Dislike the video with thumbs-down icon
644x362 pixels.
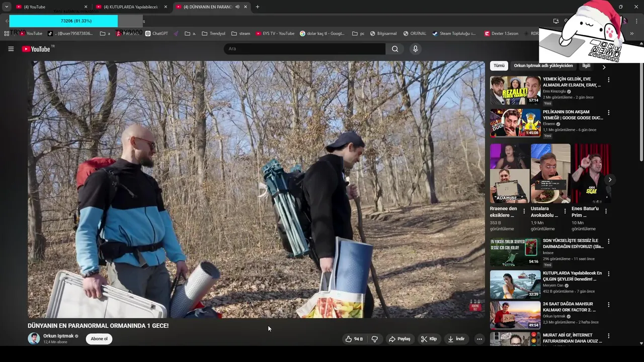click(x=375, y=339)
